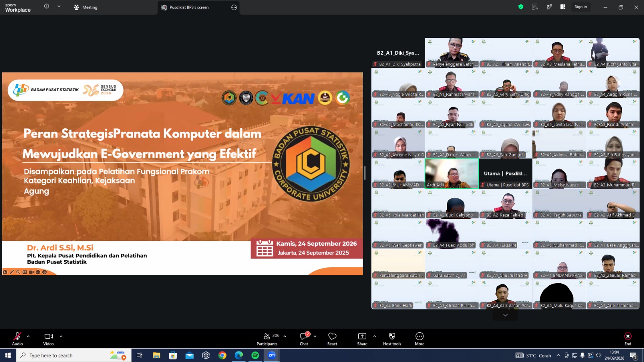
Task: Click the next slide arrow on the presentation
Action: point(45,272)
